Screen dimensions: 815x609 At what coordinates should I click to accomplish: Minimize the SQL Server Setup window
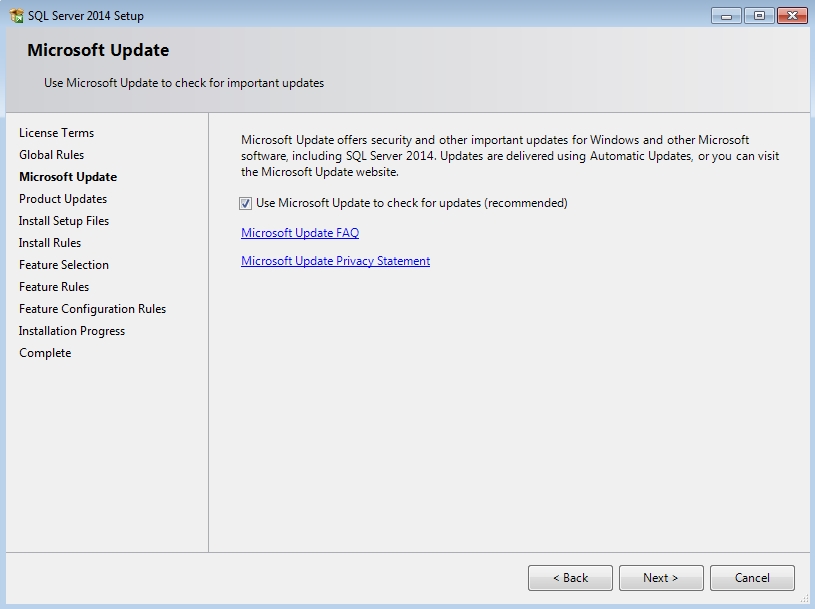click(x=725, y=15)
